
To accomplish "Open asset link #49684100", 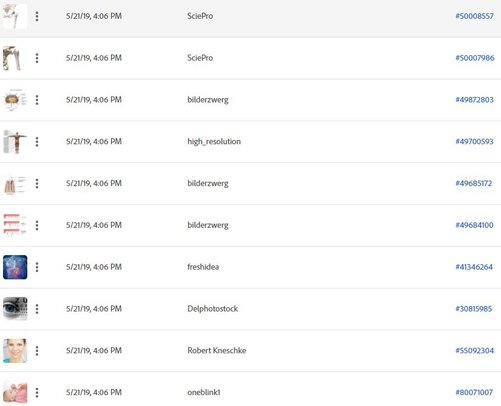I will tap(474, 225).
